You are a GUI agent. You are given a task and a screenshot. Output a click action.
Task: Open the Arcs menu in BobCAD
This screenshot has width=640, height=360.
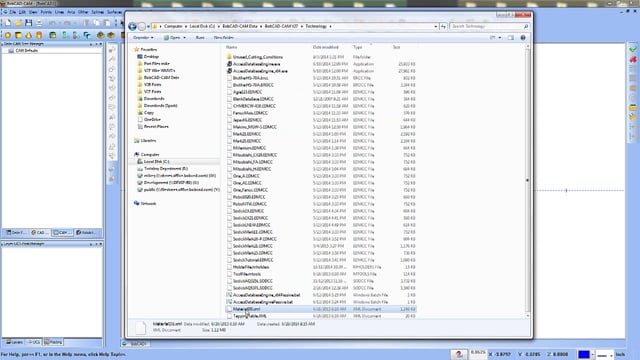coord(71,12)
